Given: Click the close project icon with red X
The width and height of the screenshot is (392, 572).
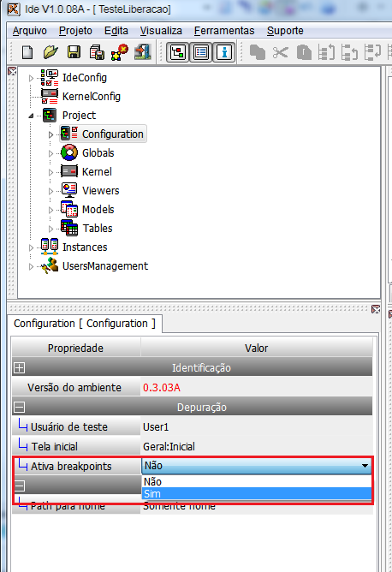Looking at the screenshot, I should (120, 52).
